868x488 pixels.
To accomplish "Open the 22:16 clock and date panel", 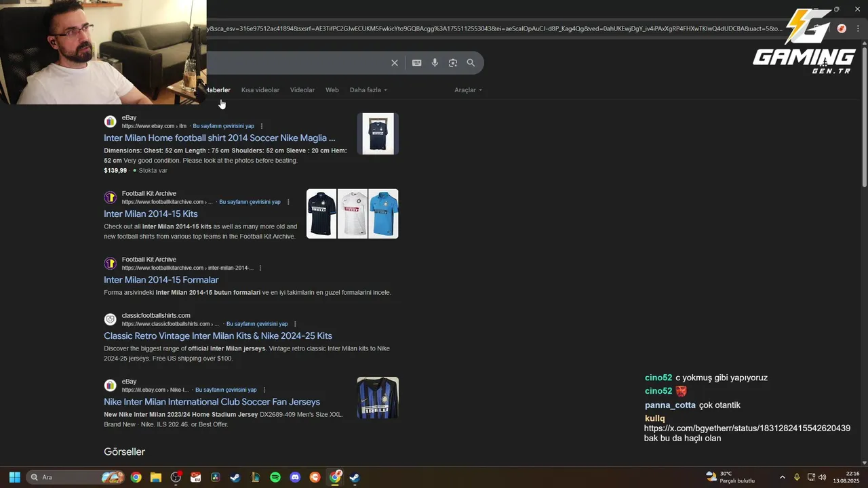I will tap(846, 477).
